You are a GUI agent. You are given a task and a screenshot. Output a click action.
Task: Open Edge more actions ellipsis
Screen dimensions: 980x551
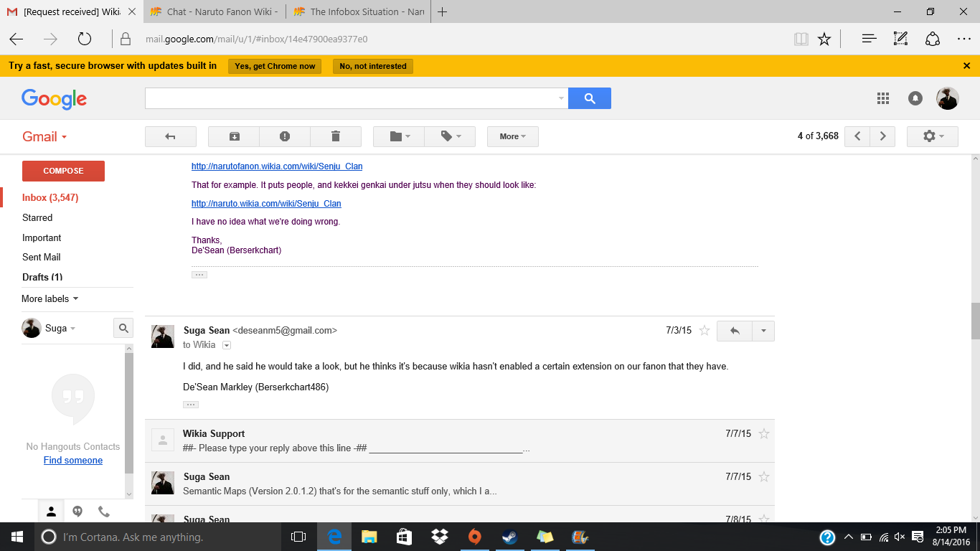pyautogui.click(x=963, y=39)
